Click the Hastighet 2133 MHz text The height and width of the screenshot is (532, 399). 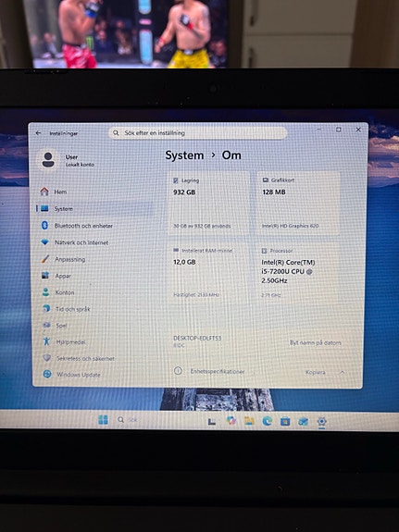tap(196, 295)
